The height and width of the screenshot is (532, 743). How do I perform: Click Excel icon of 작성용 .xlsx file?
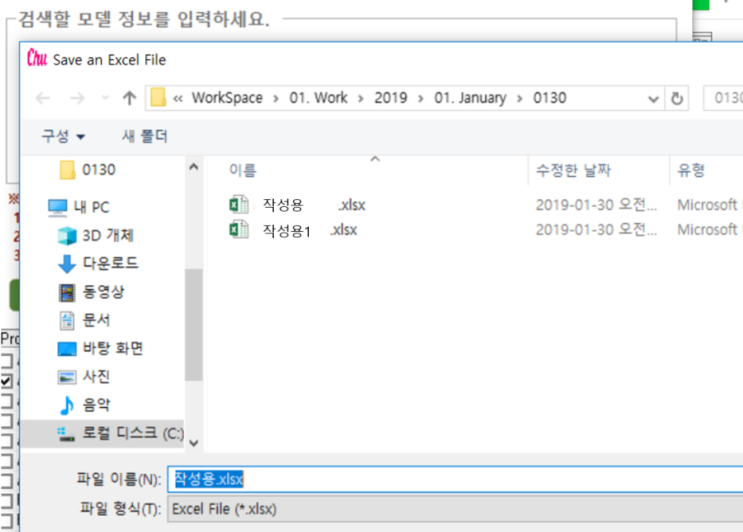pos(238,205)
